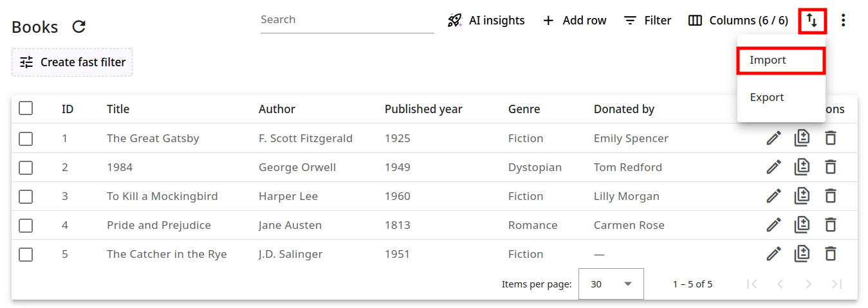This screenshot has height=308, width=868.
Task: Click the refresh icon next to Books
Action: point(78,27)
